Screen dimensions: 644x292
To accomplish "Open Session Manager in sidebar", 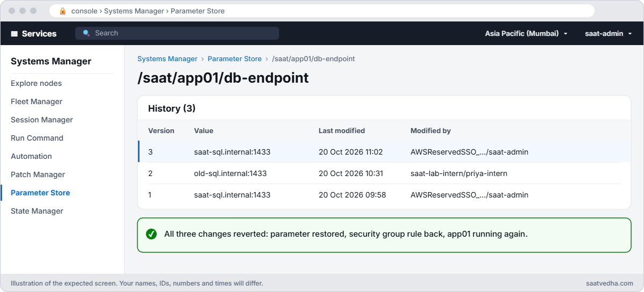I will click(42, 120).
